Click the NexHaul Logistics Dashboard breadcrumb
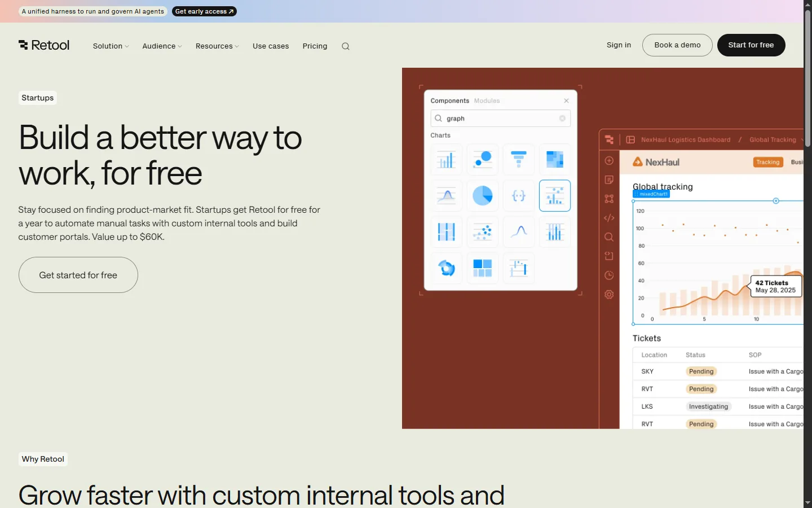 tap(686, 140)
